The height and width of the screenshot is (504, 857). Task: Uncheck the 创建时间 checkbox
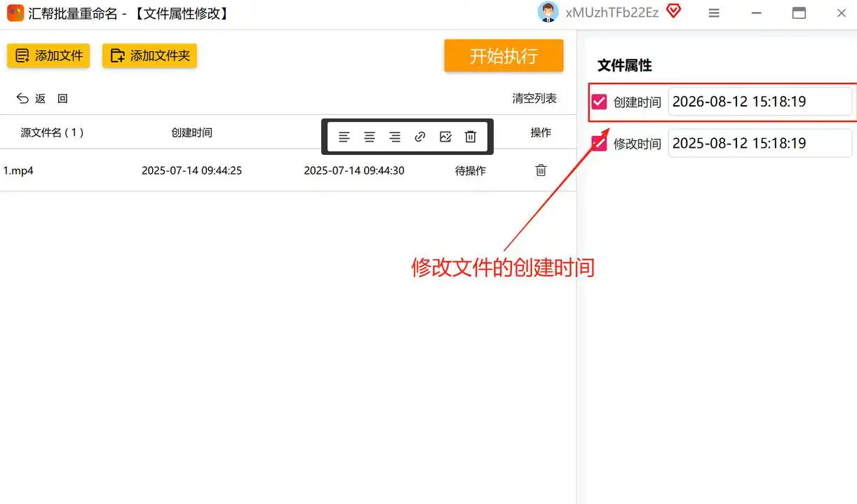pos(599,102)
